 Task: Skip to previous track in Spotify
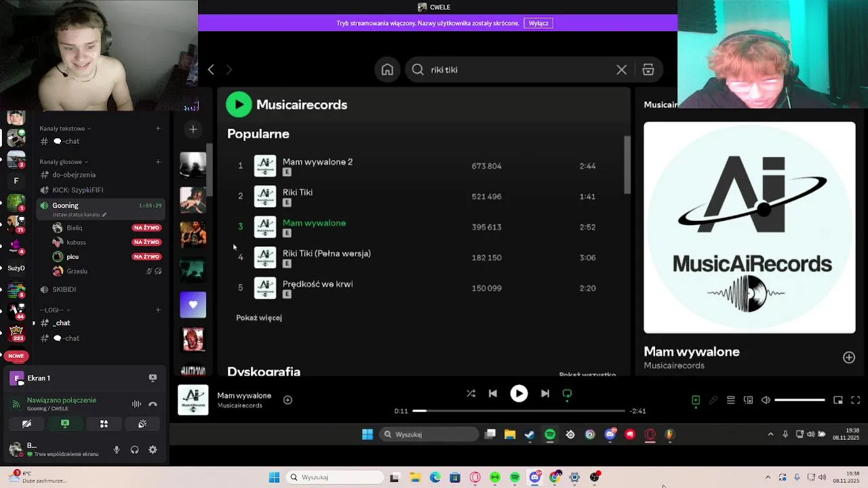point(493,393)
